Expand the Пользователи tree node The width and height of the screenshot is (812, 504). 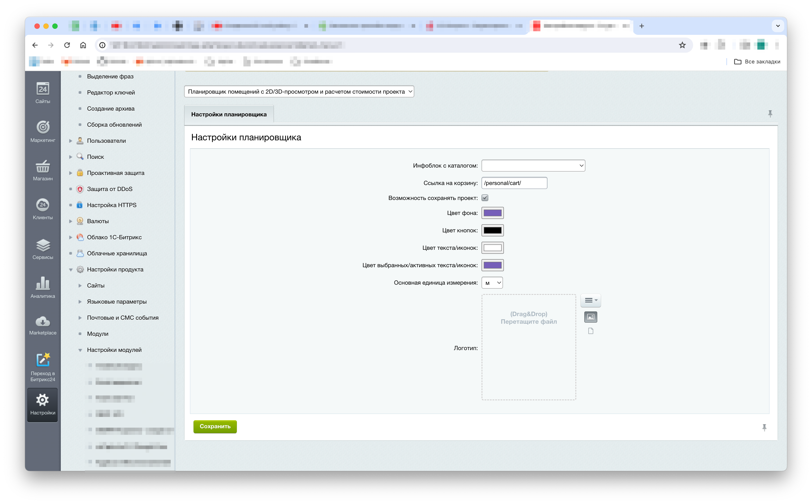pyautogui.click(x=71, y=141)
